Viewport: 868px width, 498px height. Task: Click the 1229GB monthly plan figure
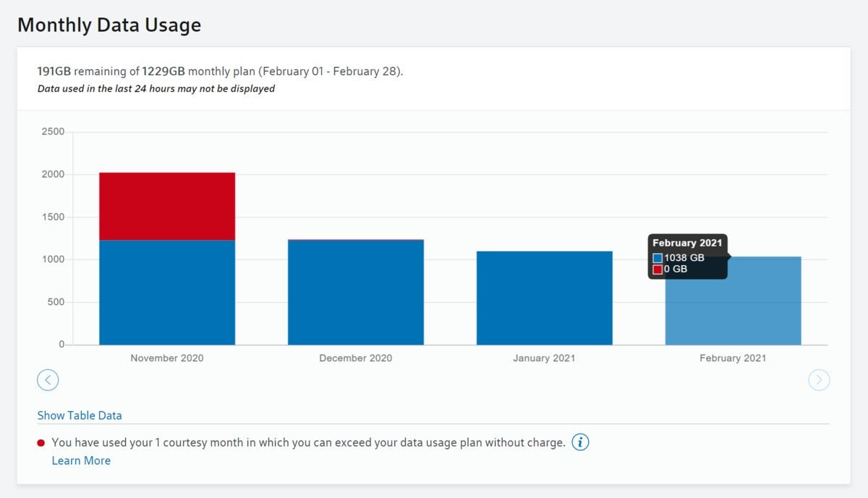click(163, 72)
